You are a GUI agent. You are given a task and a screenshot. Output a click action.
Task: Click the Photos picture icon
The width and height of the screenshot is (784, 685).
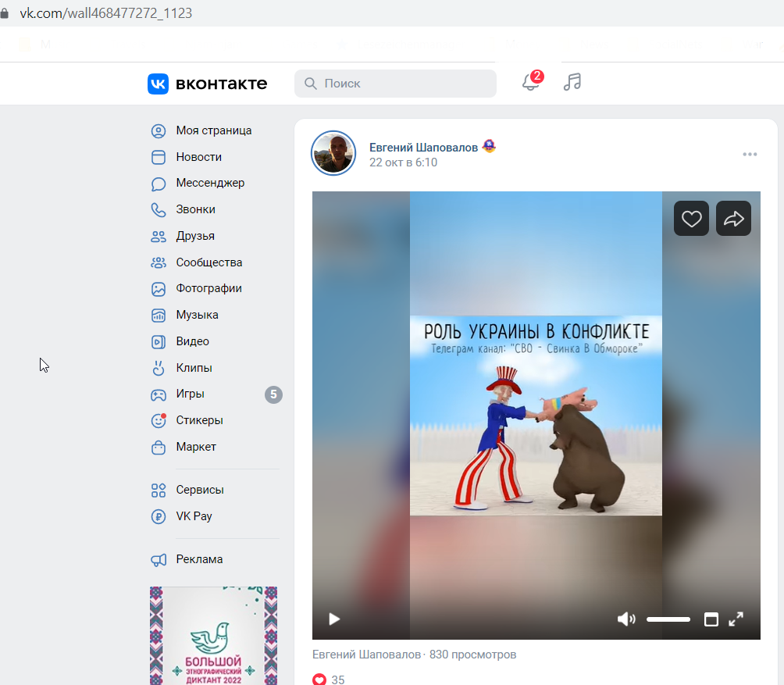(x=159, y=289)
